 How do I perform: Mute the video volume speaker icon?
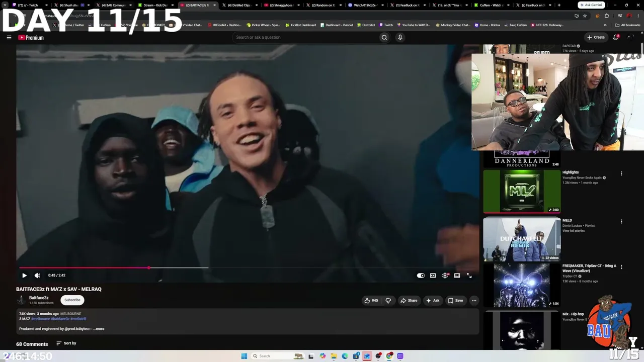coord(37,276)
